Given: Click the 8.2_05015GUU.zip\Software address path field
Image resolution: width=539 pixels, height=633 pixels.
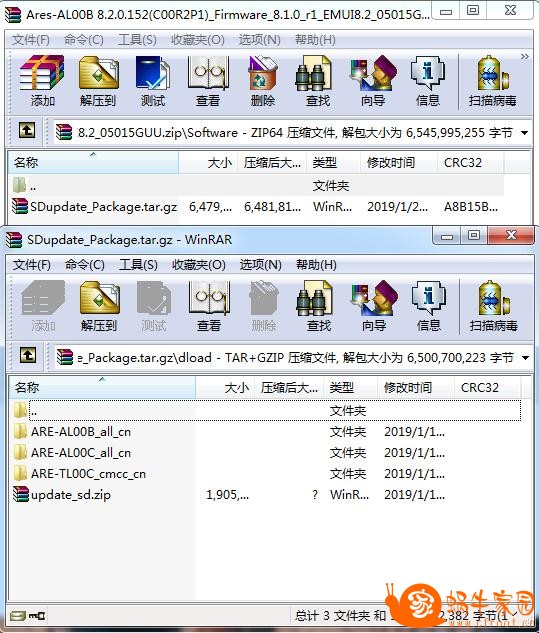Looking at the screenshot, I should (x=293, y=132).
